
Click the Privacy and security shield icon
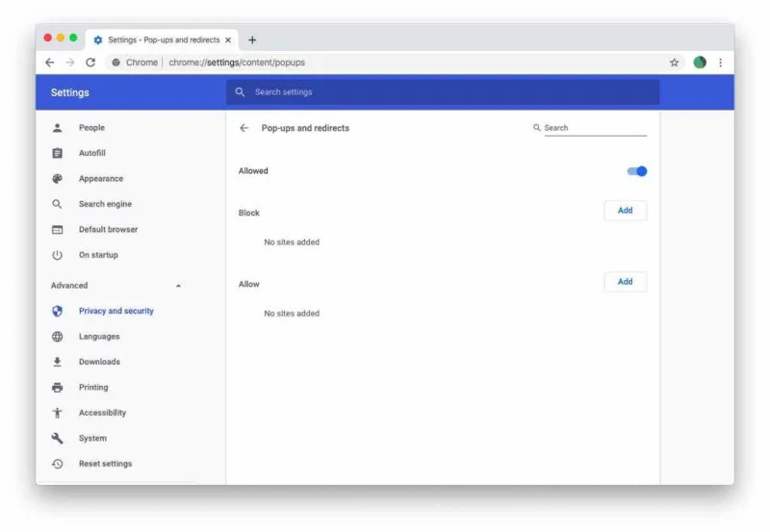(58, 312)
